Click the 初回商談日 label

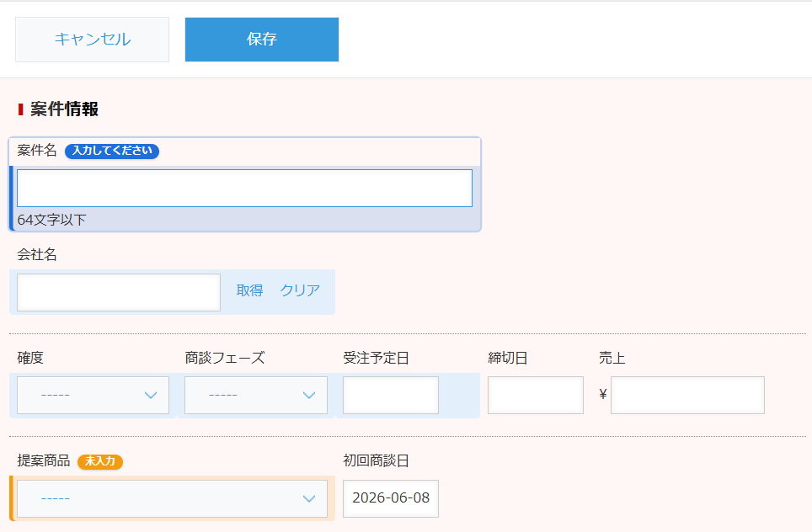point(376,460)
